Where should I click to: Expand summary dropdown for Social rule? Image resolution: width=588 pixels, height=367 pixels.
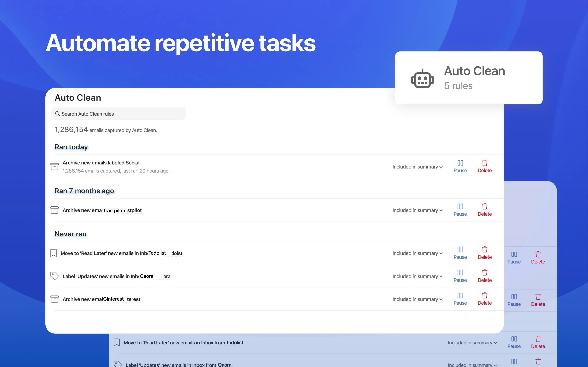tap(417, 167)
